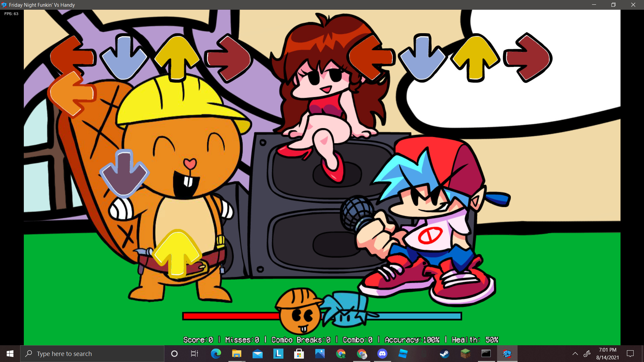Click the falling yellow up arrow note
This screenshot has width=644, height=362.
point(177,254)
